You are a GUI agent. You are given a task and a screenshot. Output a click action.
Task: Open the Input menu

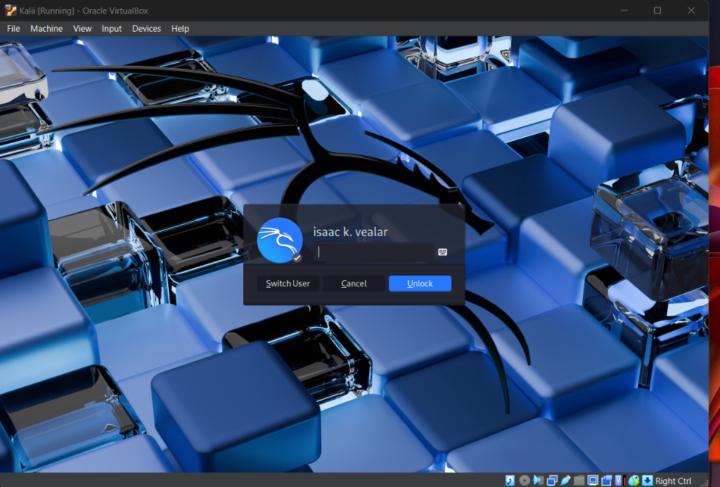click(111, 29)
